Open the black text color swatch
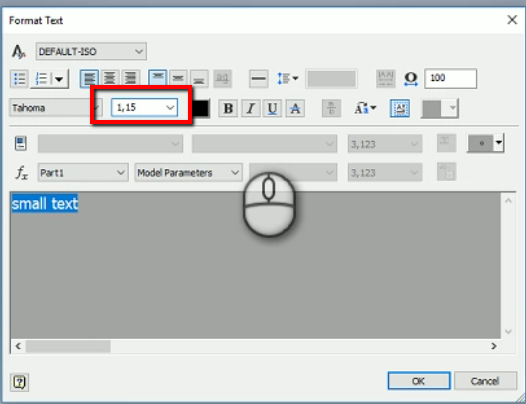This screenshot has width=526, height=404. tap(200, 108)
